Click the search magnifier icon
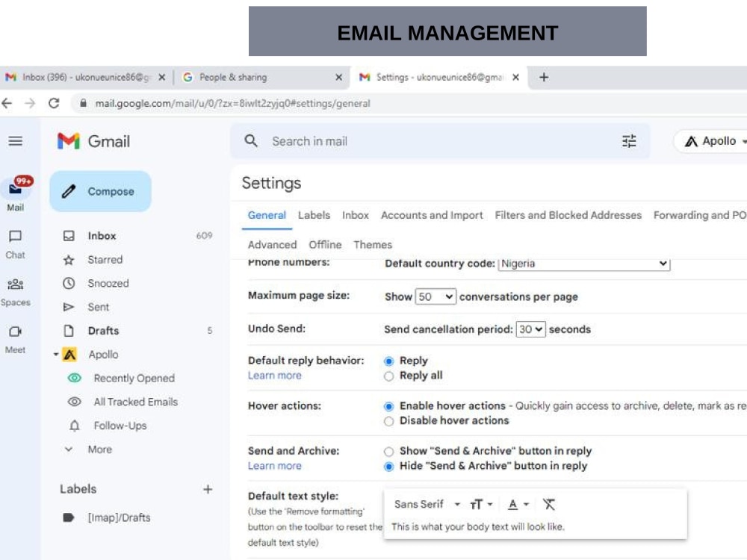This screenshot has height=560, width=747. (x=251, y=141)
